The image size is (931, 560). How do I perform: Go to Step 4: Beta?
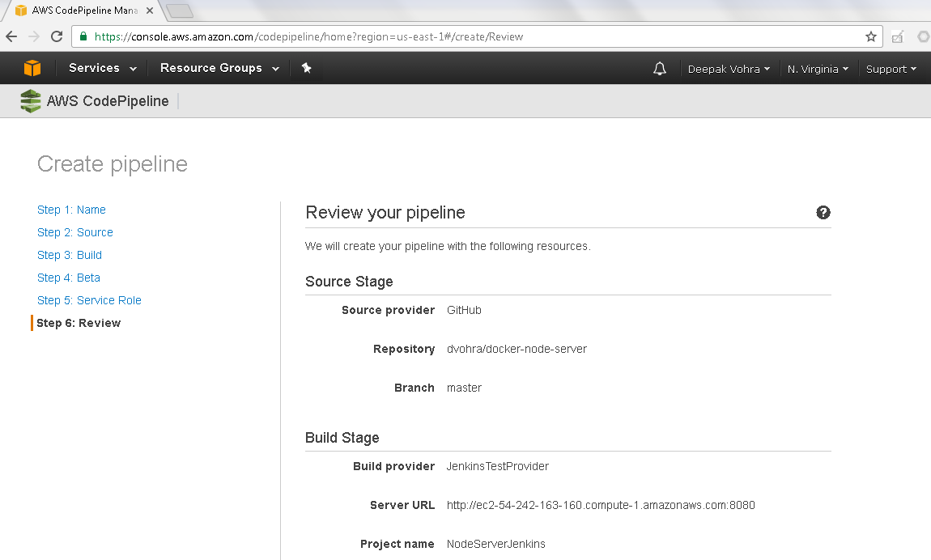pyautogui.click(x=68, y=278)
